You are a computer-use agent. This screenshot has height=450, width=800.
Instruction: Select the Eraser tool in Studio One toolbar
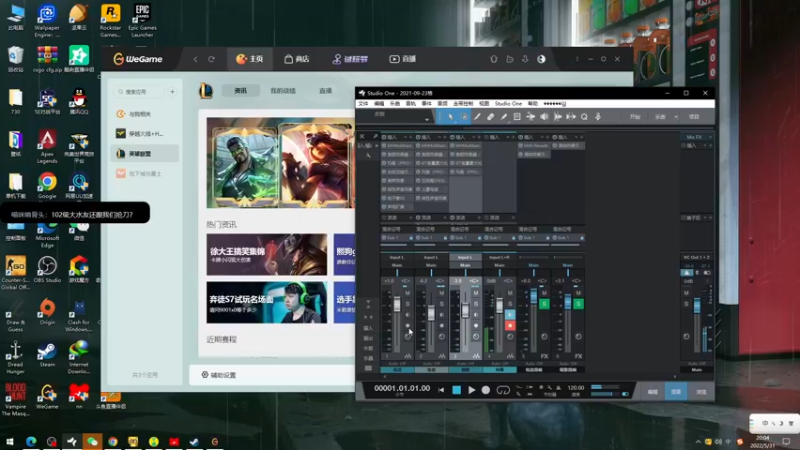click(490, 117)
